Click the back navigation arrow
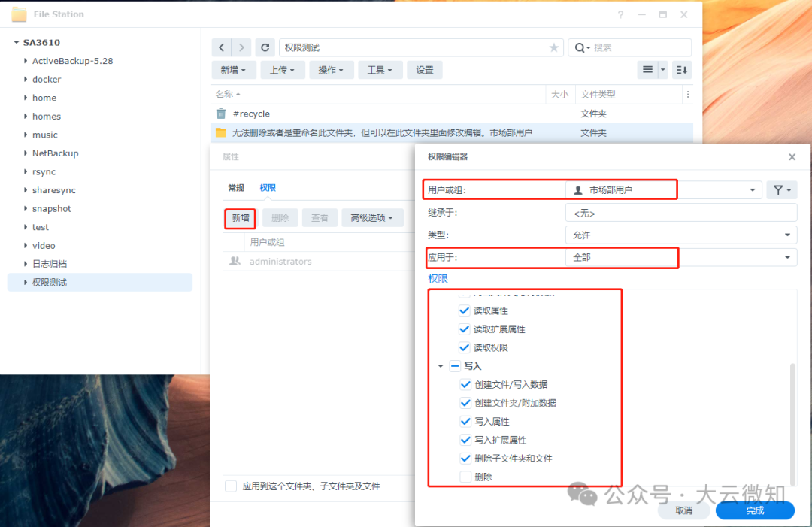The width and height of the screenshot is (812, 527). tap(220, 47)
